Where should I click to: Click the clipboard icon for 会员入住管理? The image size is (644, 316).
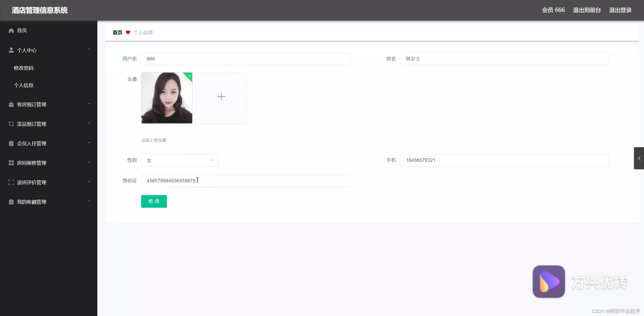coord(11,143)
